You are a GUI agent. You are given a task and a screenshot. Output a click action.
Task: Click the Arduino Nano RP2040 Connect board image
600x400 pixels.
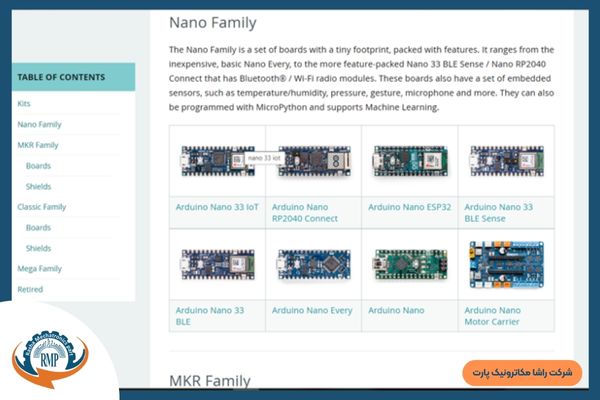coord(313,159)
